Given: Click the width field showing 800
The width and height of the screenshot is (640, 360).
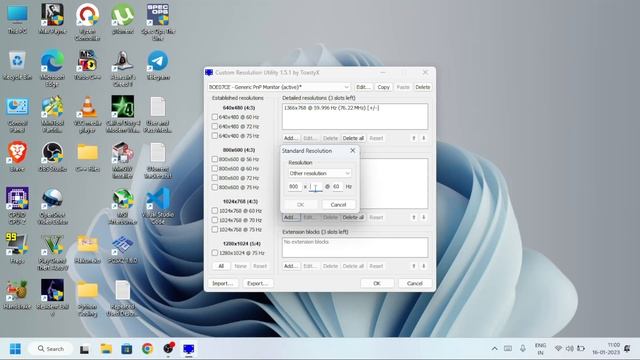Looking at the screenshot, I should [294, 187].
